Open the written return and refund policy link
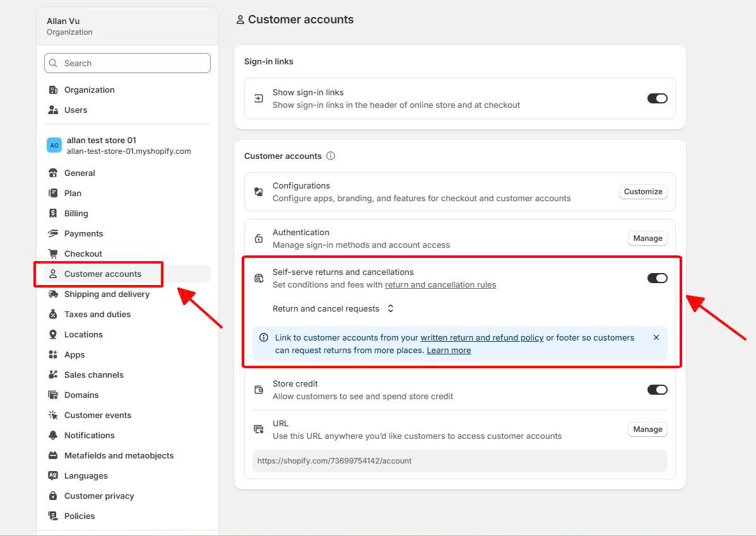Viewport: 756px width, 536px height. (x=481, y=337)
